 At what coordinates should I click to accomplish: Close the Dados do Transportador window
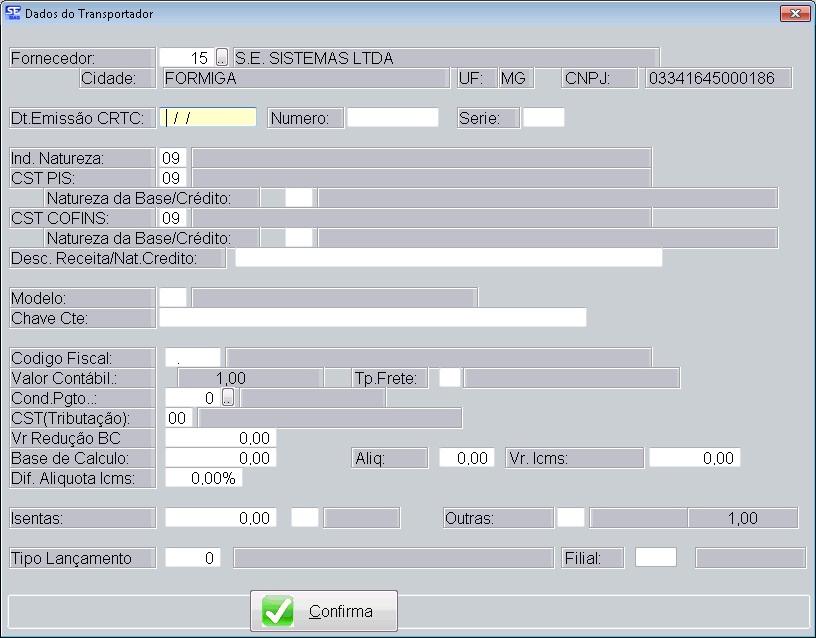point(795,14)
